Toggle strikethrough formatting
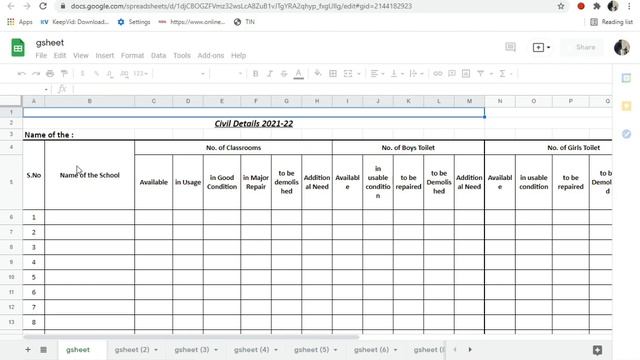The width and height of the screenshot is (640, 360). (284, 73)
